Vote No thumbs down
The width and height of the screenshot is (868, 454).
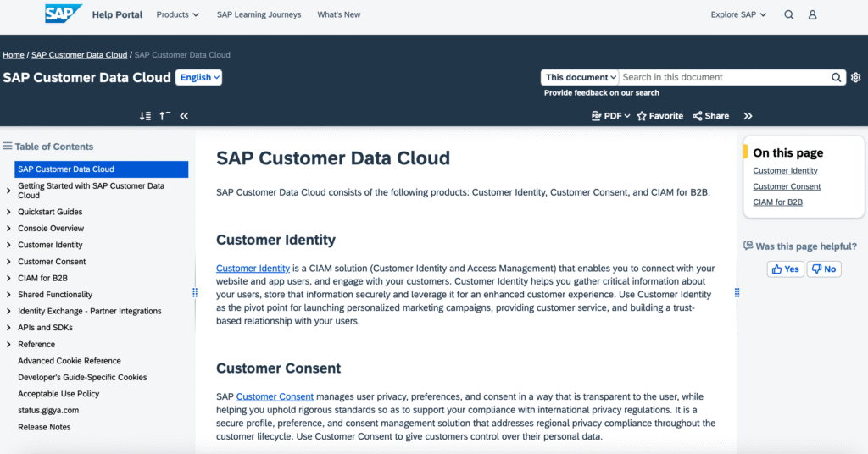[824, 269]
